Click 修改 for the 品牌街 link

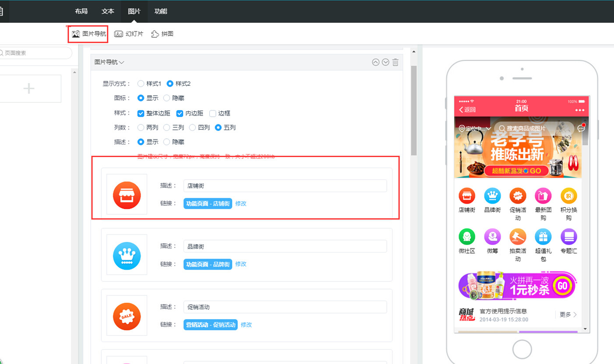pyautogui.click(x=241, y=264)
